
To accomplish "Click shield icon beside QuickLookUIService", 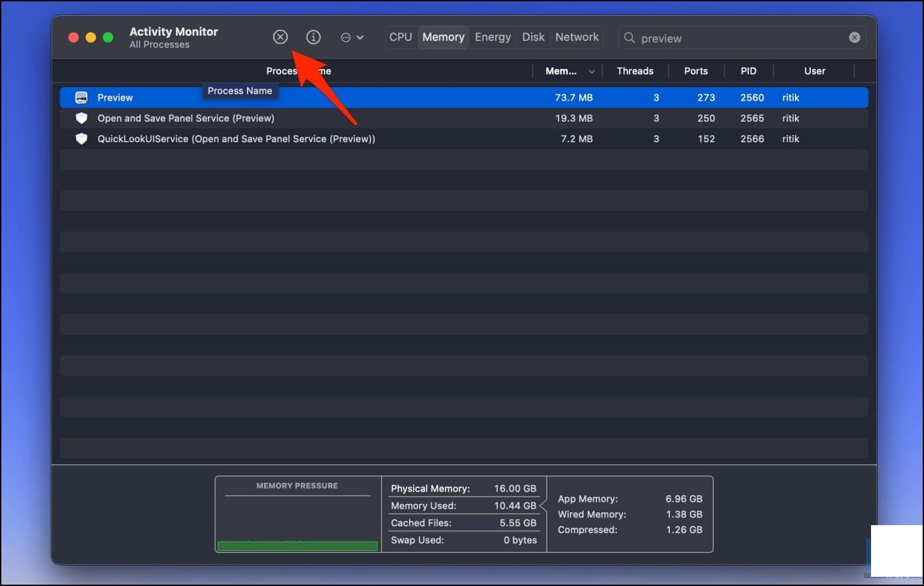I will point(81,139).
